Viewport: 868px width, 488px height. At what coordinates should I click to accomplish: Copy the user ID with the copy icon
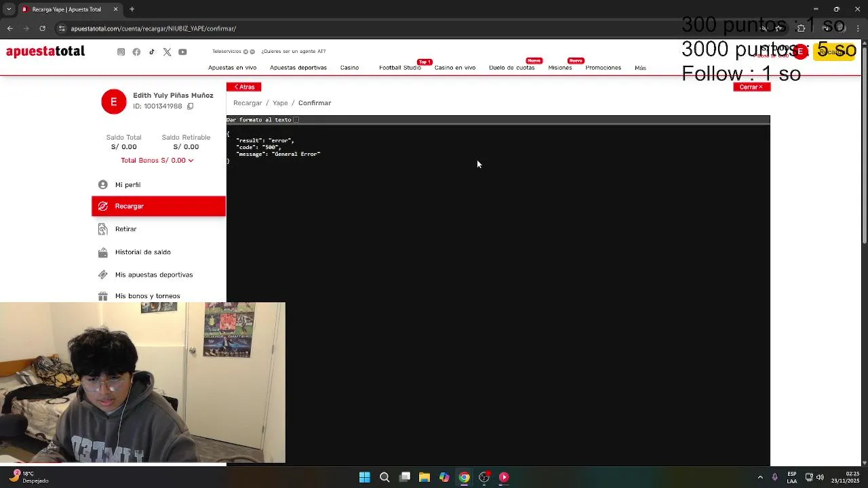coord(191,106)
